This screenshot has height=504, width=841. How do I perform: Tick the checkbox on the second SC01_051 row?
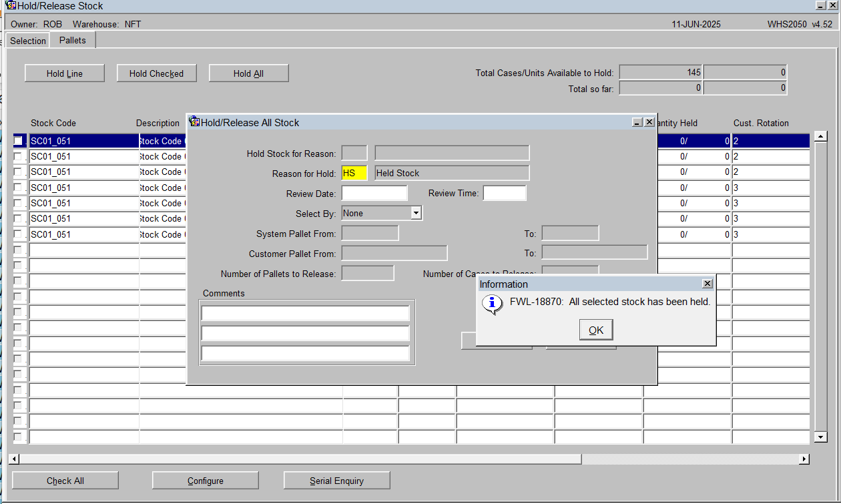[19, 156]
